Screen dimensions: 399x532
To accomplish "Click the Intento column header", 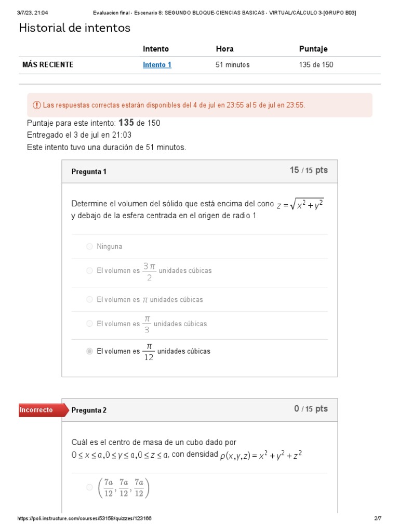I will pos(156,49).
